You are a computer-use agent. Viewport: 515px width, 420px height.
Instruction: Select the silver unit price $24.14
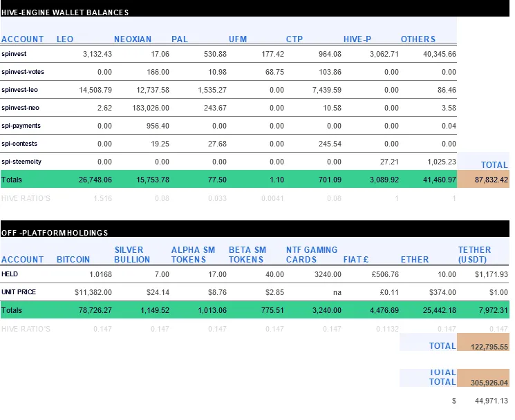(158, 292)
